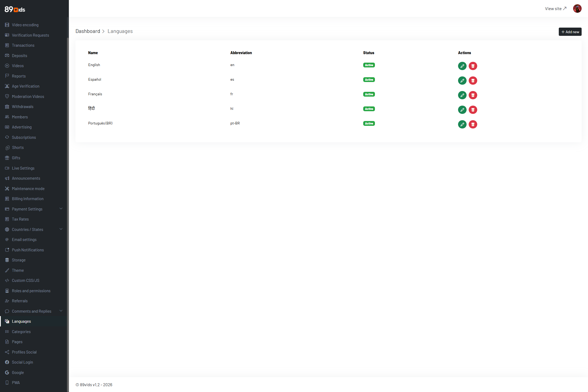Go to Roles and permissions
This screenshot has height=392, width=588.
31,291
